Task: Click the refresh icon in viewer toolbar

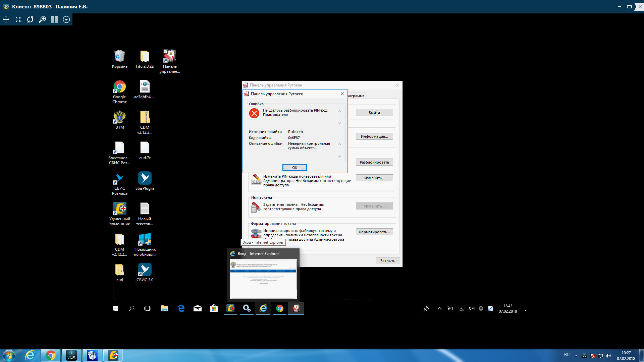Action: point(30,19)
